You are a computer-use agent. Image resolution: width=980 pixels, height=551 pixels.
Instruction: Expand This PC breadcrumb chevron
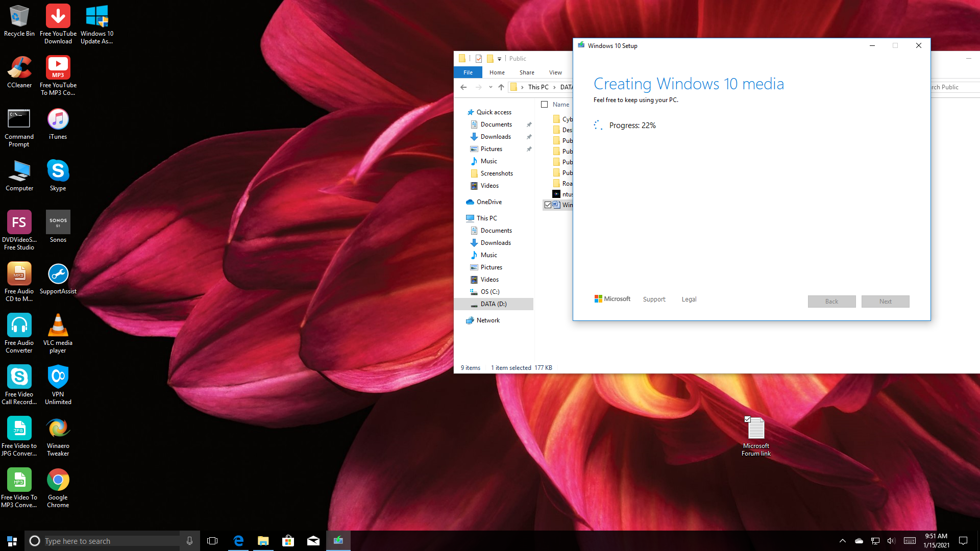(x=554, y=87)
